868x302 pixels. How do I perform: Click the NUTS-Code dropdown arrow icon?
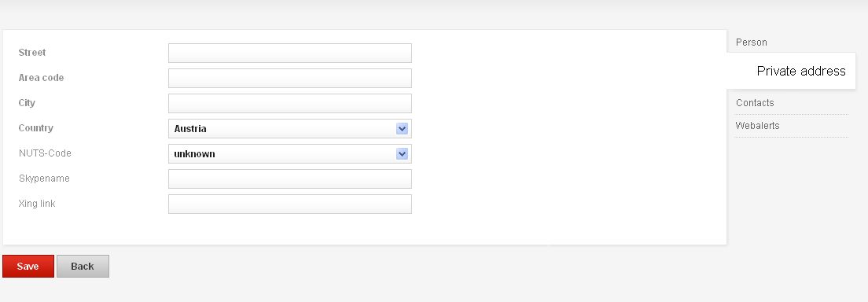pyautogui.click(x=402, y=154)
